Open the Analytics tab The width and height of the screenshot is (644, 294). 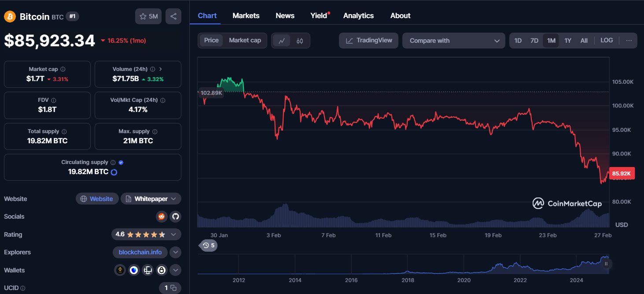click(358, 16)
